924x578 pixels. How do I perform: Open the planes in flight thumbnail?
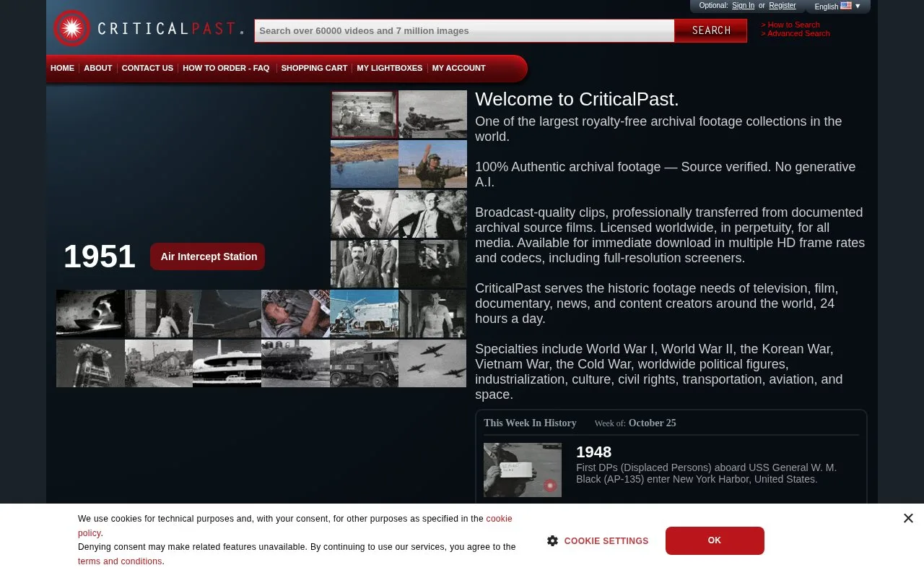[x=432, y=363]
